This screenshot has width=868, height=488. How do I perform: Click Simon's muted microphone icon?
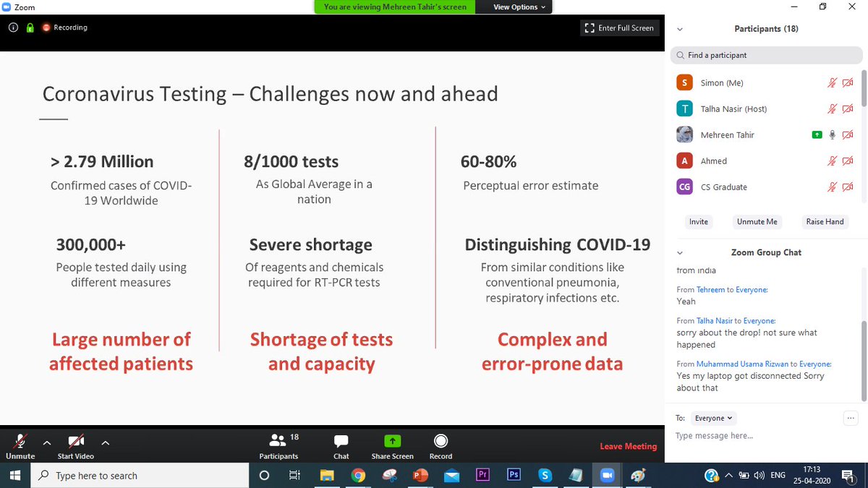[832, 82]
